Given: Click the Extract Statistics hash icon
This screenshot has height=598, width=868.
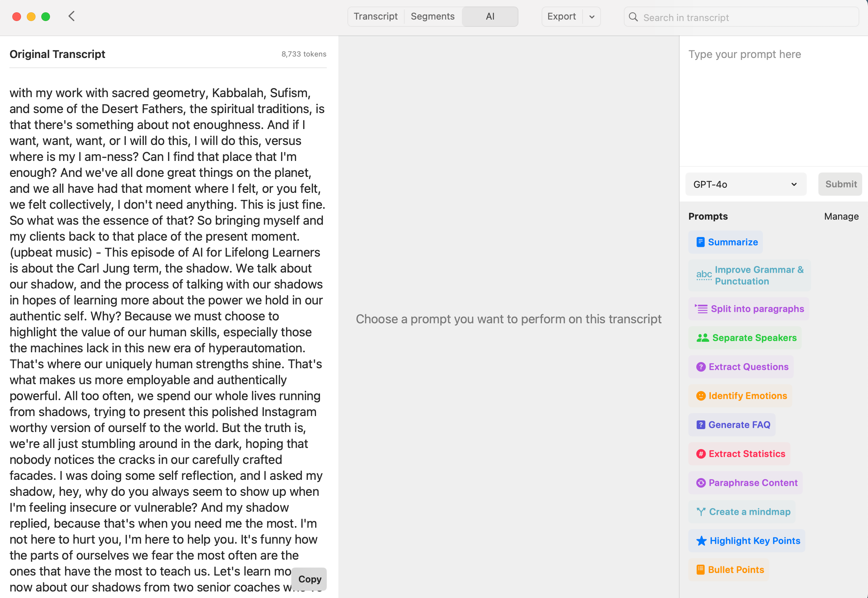Looking at the screenshot, I should click(701, 454).
